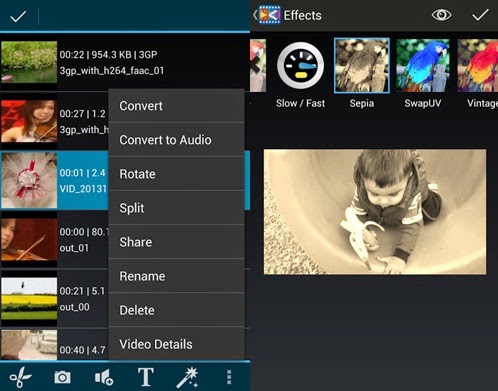Tap the out_01 file name
The width and height of the screenshot is (498, 391).
tap(74, 248)
